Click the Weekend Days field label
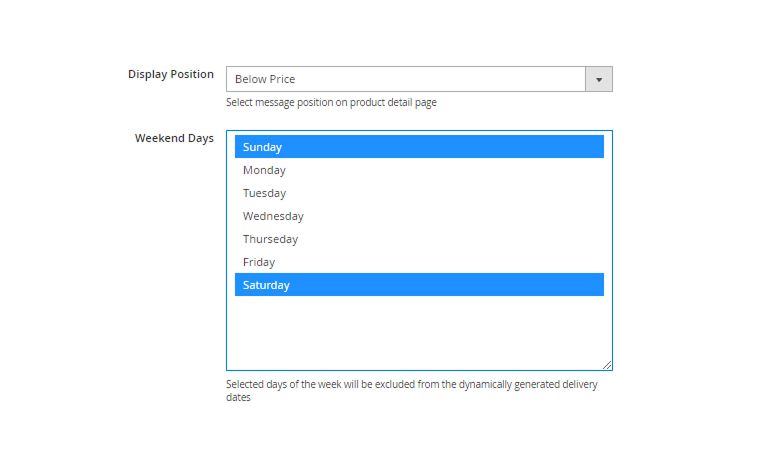Screen dimensions: 782x473 click(x=174, y=138)
